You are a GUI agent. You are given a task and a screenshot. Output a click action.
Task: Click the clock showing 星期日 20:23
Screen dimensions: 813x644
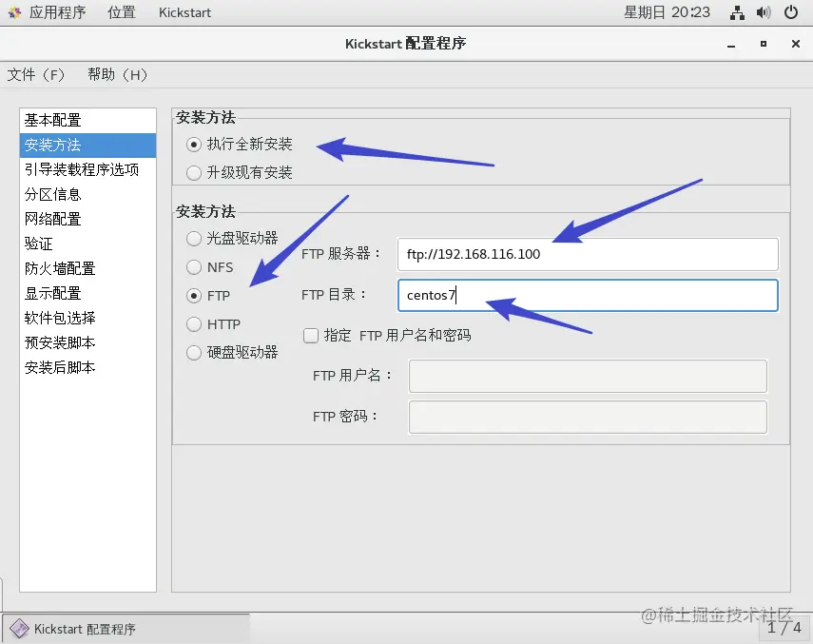click(x=667, y=12)
